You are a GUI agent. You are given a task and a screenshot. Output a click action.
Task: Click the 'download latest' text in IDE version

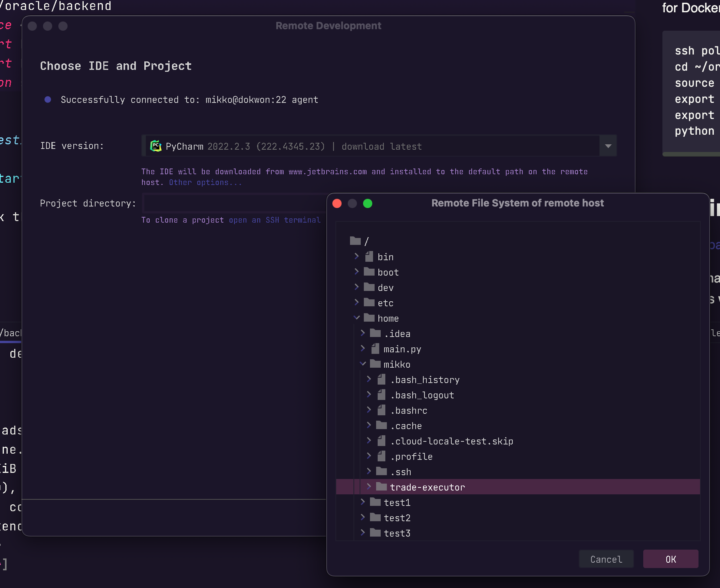point(381,146)
